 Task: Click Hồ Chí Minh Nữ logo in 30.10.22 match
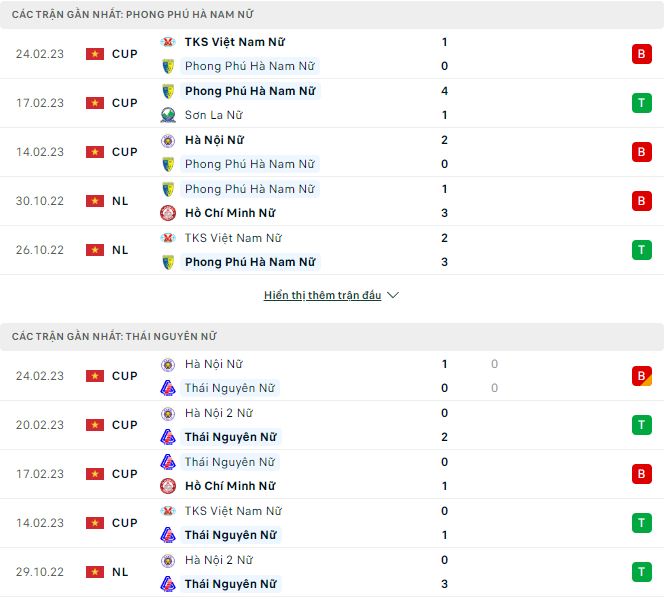168,213
